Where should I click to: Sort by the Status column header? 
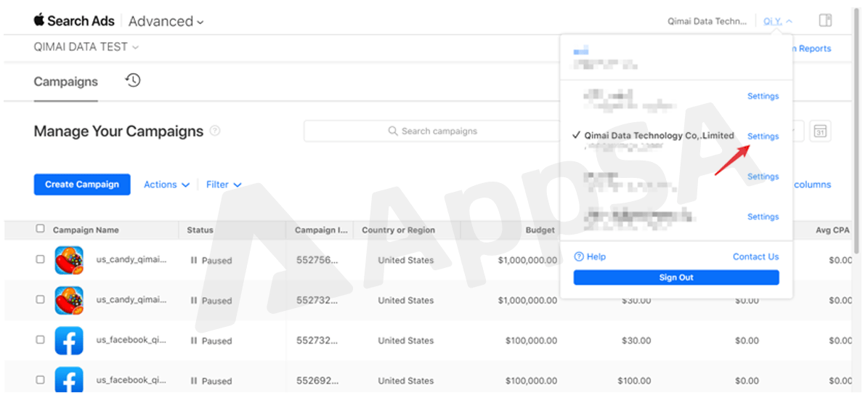coord(200,230)
